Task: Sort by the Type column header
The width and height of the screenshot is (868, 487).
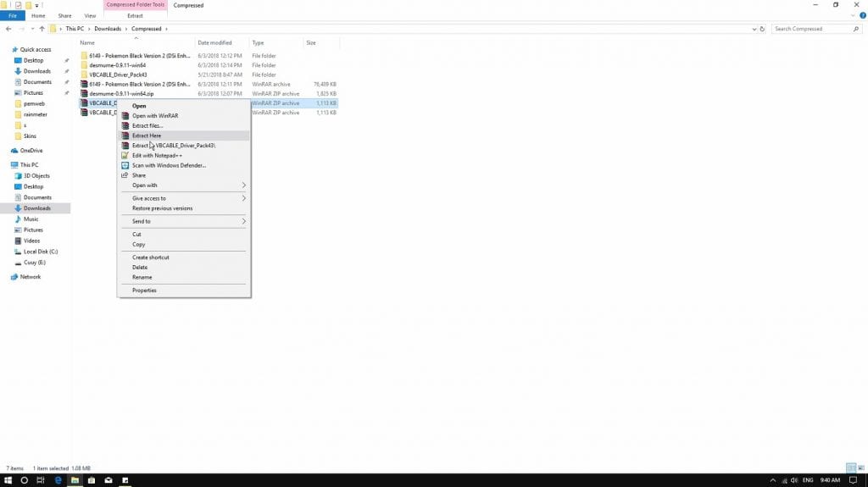Action: (x=258, y=42)
